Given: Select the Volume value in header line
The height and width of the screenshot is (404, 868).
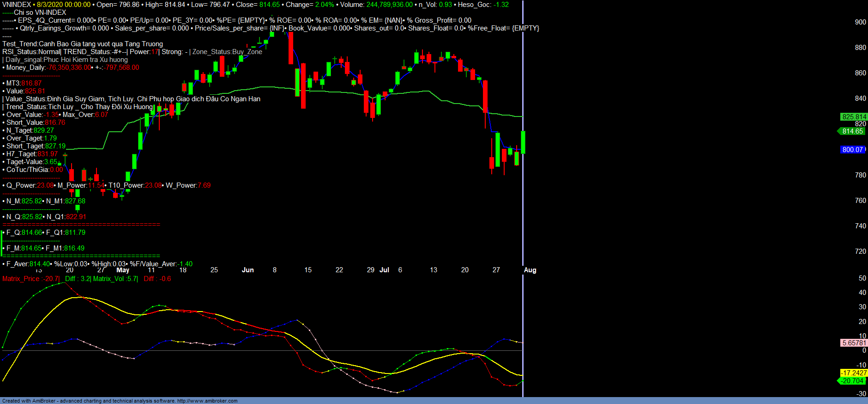Looking at the screenshot, I should (x=389, y=5).
